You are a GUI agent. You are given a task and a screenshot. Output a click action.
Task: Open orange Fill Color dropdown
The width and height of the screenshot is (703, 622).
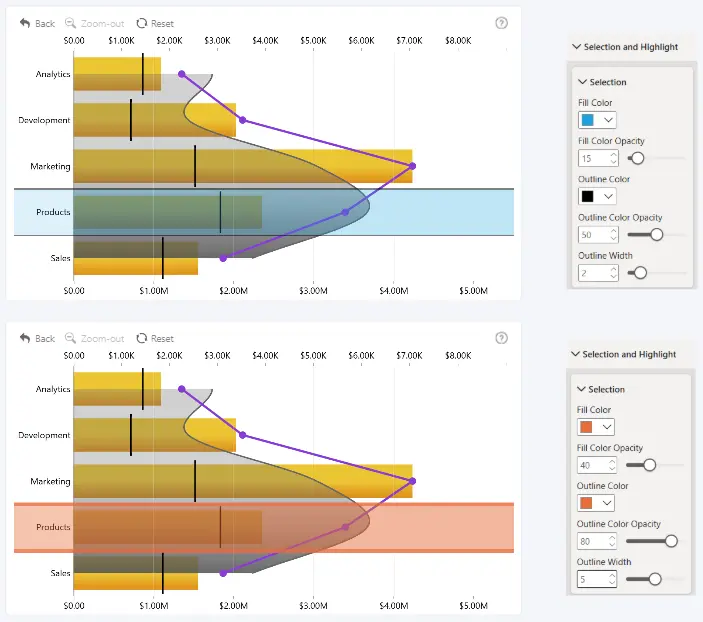coord(596,427)
